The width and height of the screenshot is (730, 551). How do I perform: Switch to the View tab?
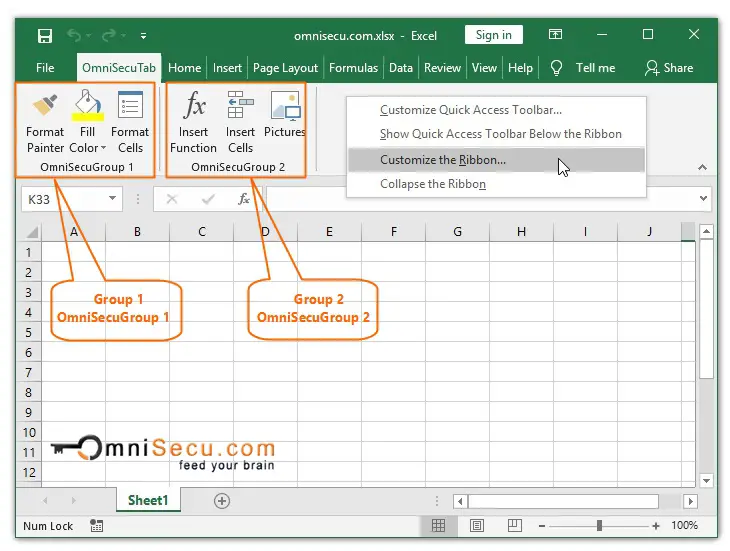[x=484, y=68]
